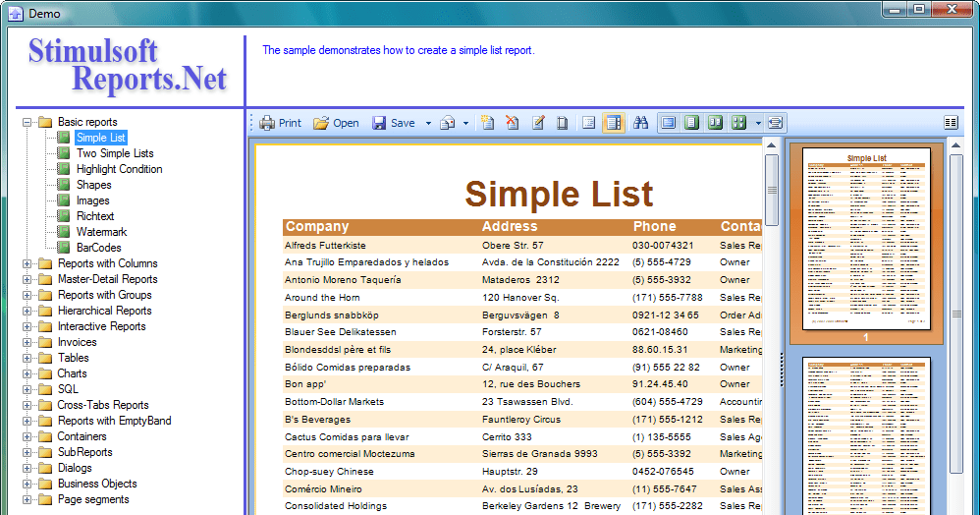
Task: Click the page size icon
Action: [563, 123]
